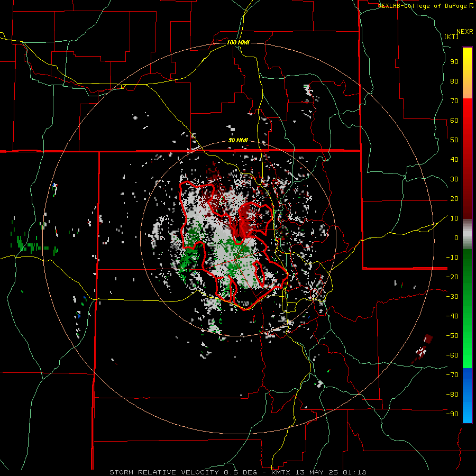
Task: Click STORM RELATIVE VELOCITY in the caption
Action: coord(164,472)
